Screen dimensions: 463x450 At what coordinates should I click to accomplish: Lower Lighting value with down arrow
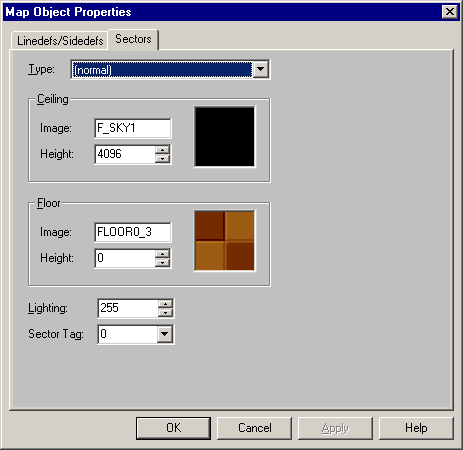click(x=165, y=313)
